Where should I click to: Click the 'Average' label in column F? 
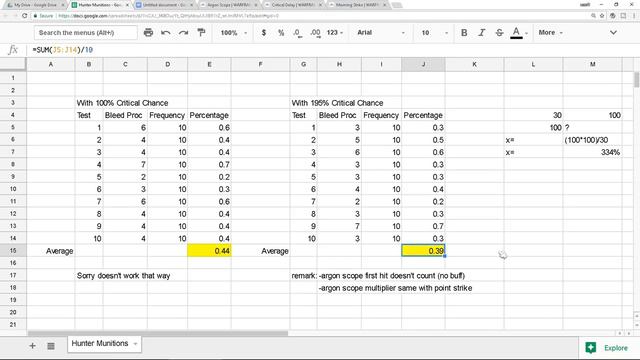[x=275, y=251]
